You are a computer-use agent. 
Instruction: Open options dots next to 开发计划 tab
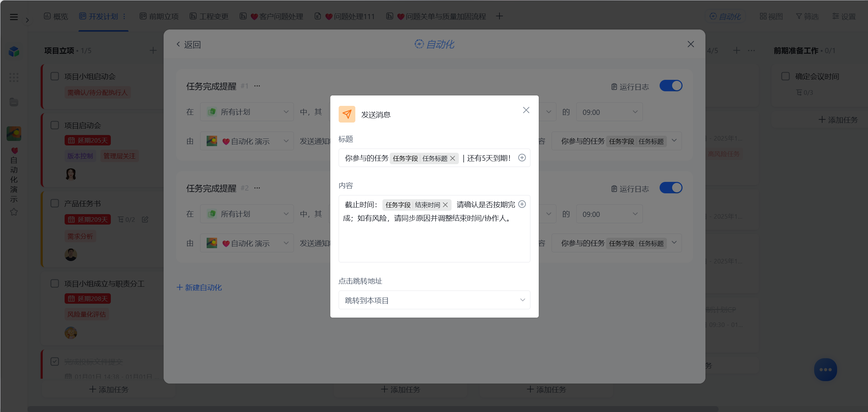pyautogui.click(x=124, y=16)
